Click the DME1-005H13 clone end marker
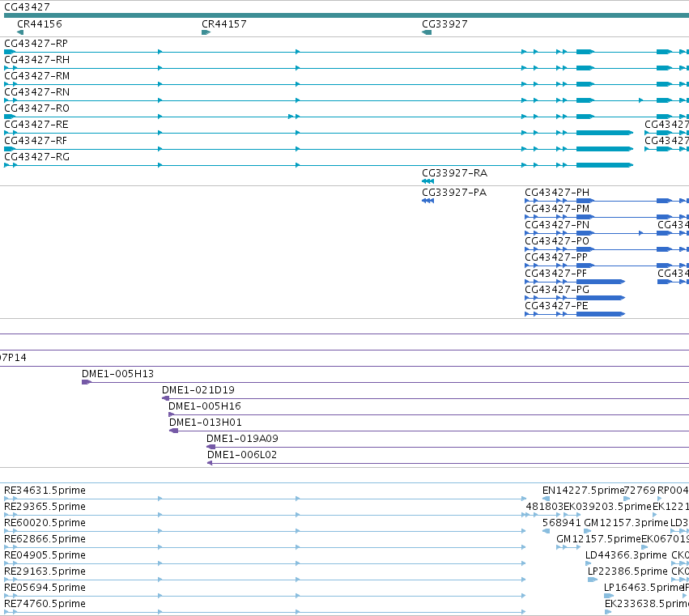 tap(86, 382)
